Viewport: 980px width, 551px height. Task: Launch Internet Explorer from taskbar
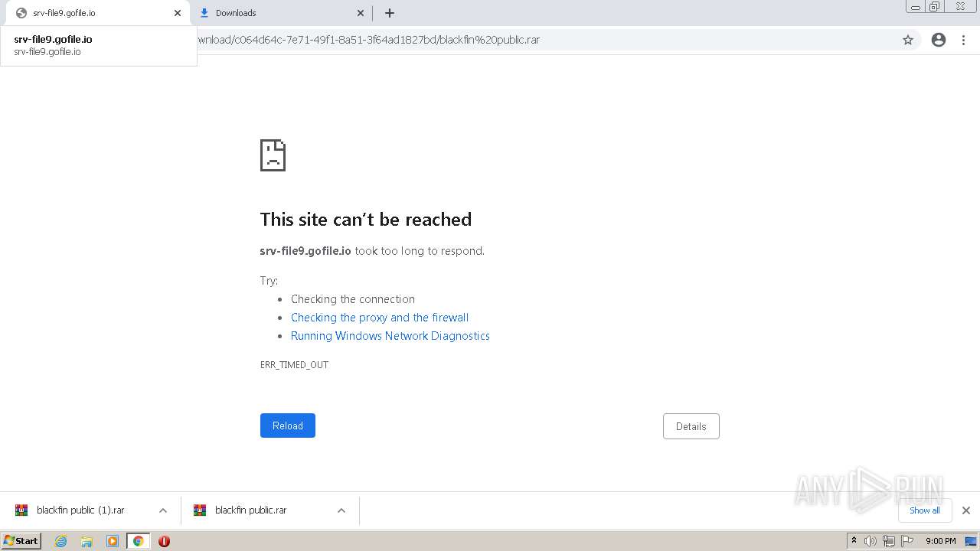pyautogui.click(x=61, y=541)
